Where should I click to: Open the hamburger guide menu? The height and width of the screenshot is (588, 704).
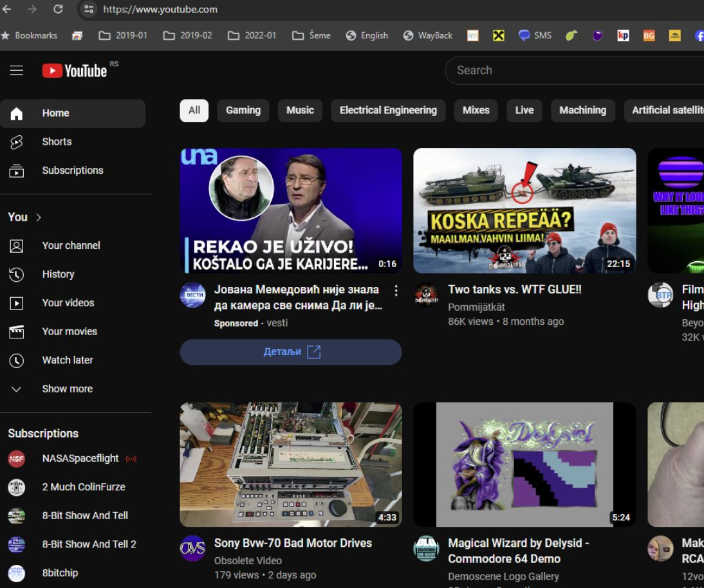coord(17,71)
